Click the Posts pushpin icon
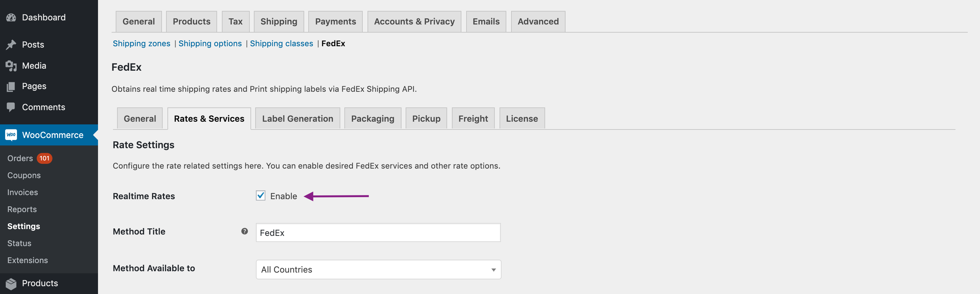980x294 pixels. coord(11,45)
